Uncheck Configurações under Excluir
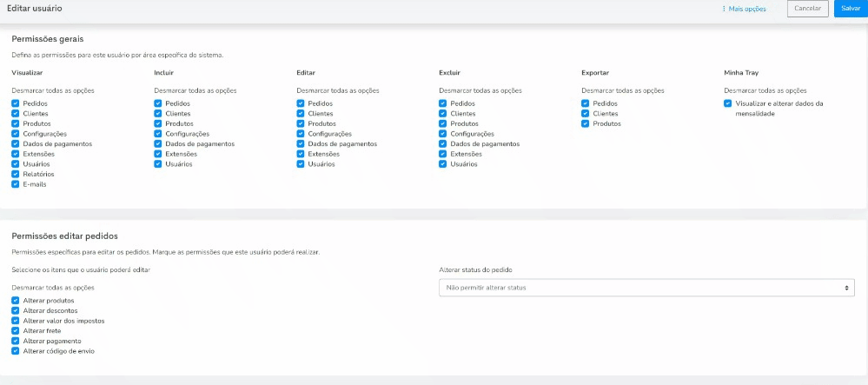 443,134
